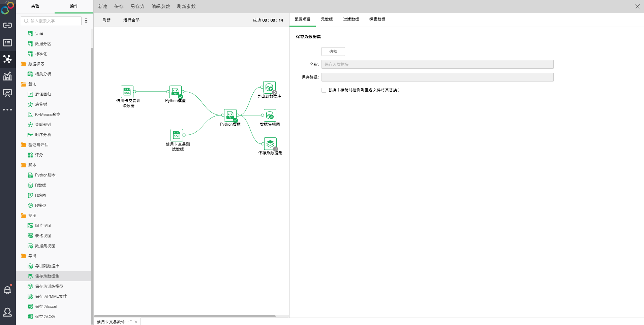Click the 刷新 button on canvas toolbar
The height and width of the screenshot is (325, 644).
106,20
